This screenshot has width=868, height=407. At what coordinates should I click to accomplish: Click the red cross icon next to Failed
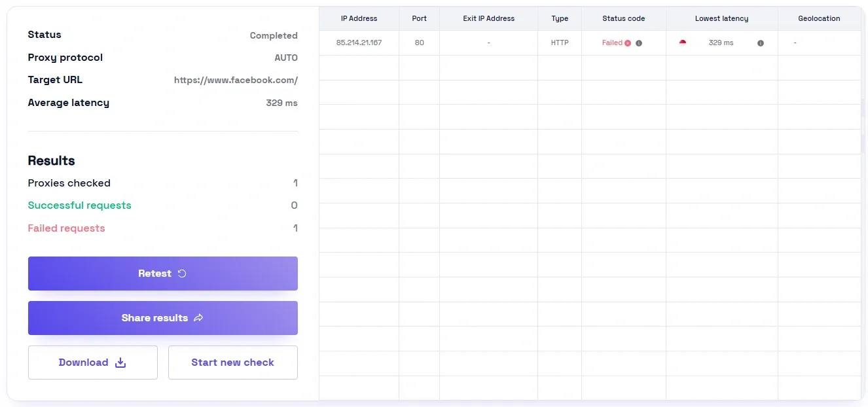[x=627, y=43]
